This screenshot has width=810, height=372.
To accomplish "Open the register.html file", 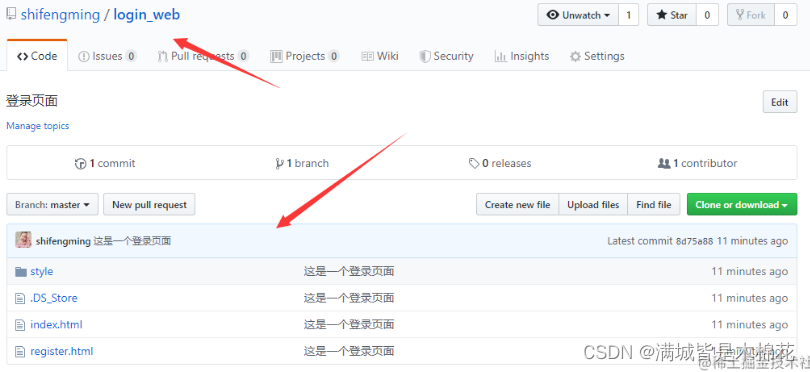I will 61,352.
